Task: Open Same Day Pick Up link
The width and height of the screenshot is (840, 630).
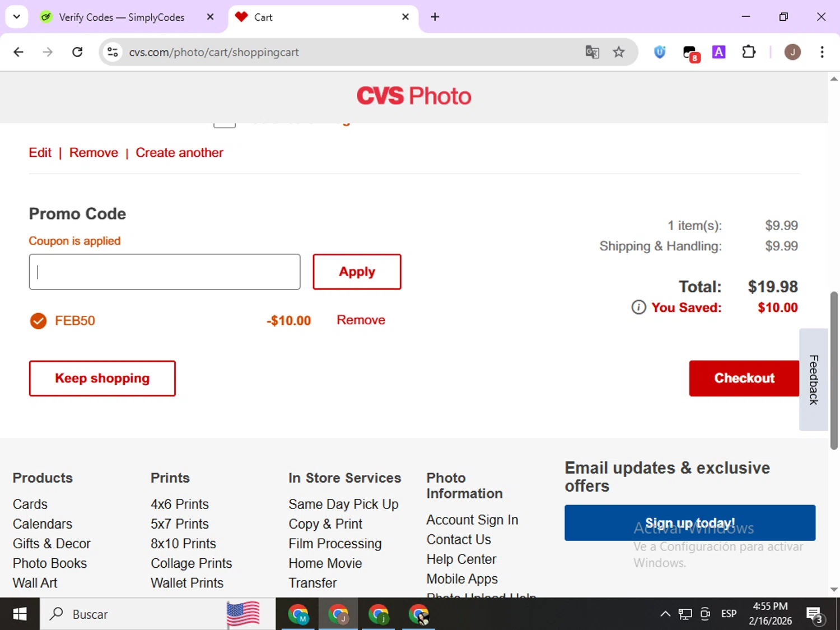Action: click(x=343, y=505)
